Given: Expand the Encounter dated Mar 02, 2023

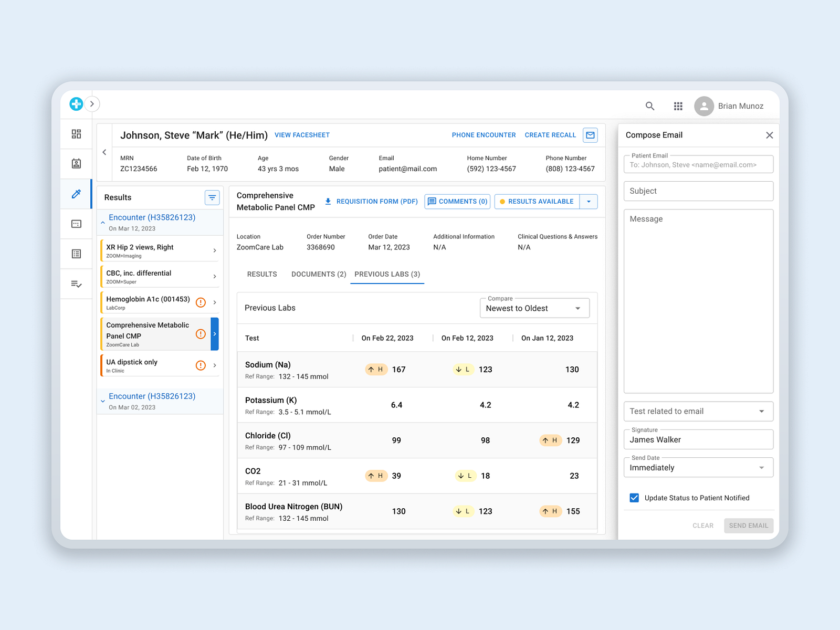Looking at the screenshot, I should pyautogui.click(x=103, y=400).
